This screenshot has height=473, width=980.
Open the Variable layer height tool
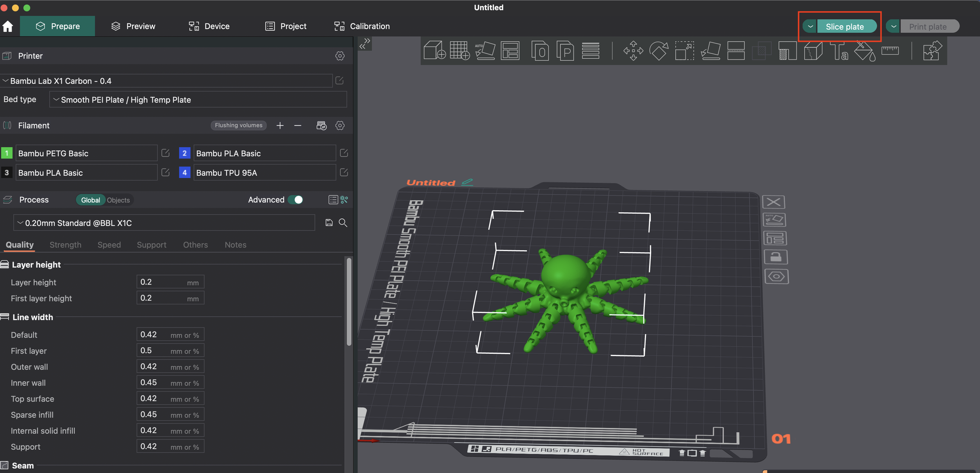point(590,51)
